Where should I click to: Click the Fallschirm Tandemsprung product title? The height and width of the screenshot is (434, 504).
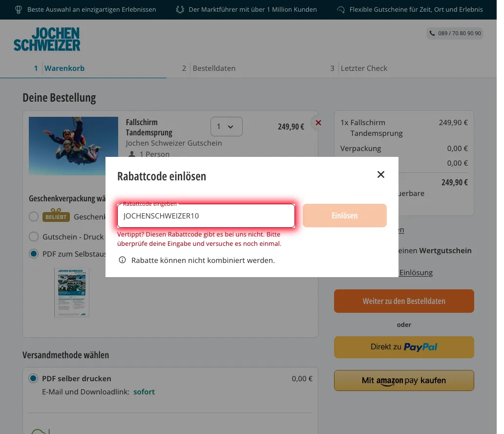(149, 128)
